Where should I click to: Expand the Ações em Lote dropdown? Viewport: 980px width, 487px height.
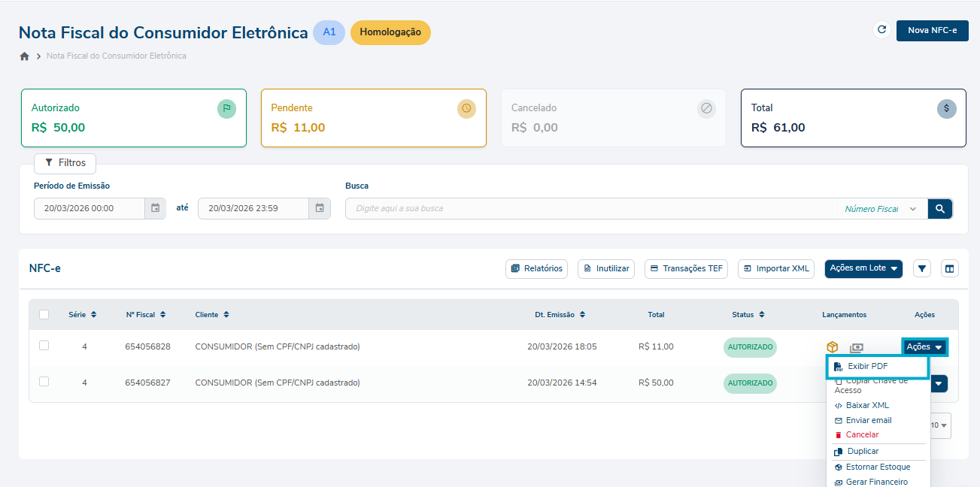tap(863, 268)
